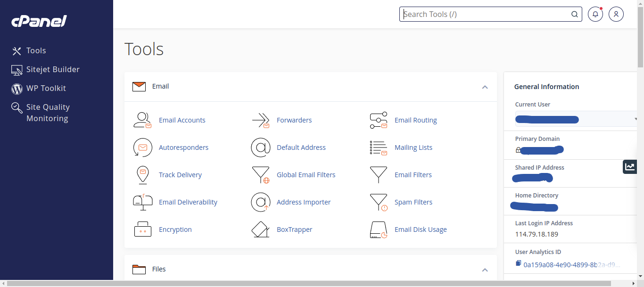Open the BoxTrapper icon

[x=260, y=230]
